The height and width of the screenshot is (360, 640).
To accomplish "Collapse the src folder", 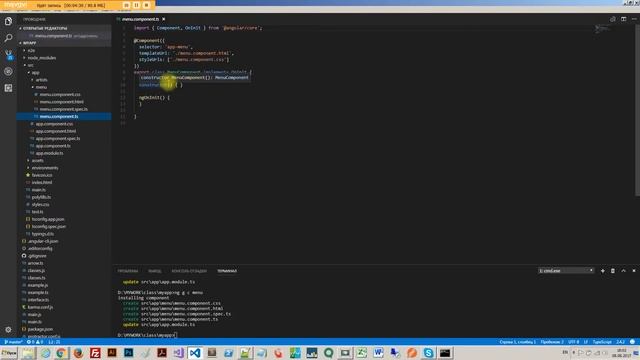I will (31, 65).
